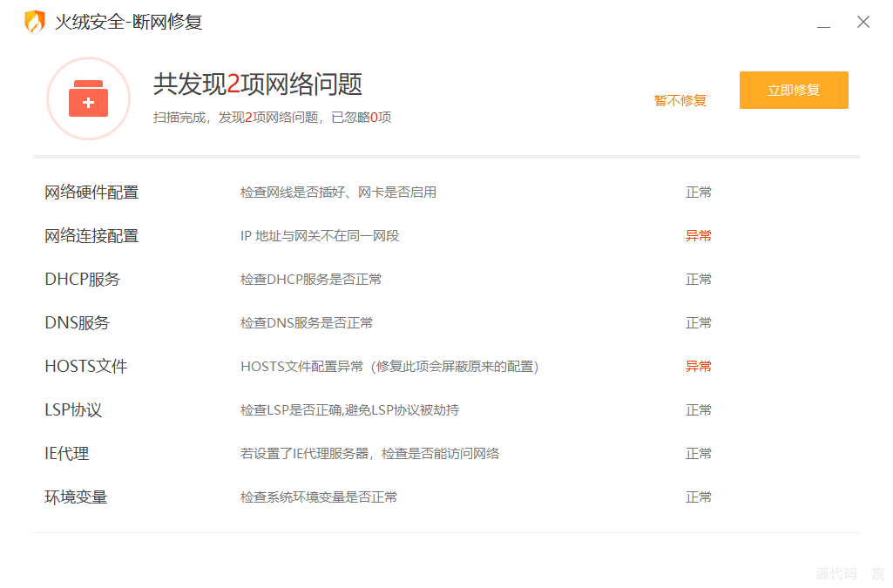Image resolution: width=893 pixels, height=588 pixels.
Task: Click the red first-aid kit icon
Action: 88,98
